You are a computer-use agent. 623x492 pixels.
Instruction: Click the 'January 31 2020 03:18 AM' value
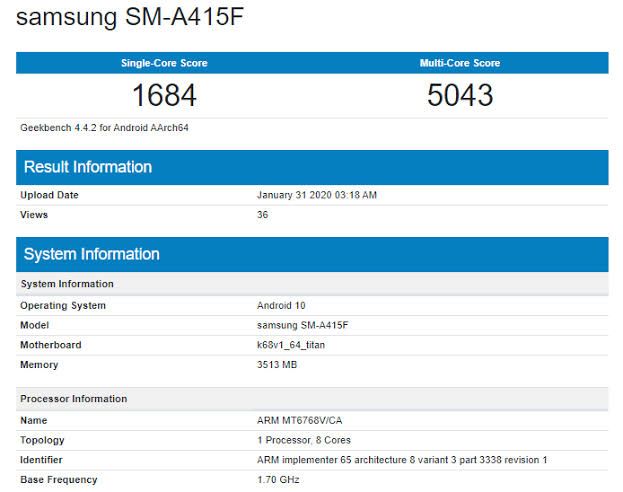tap(317, 195)
